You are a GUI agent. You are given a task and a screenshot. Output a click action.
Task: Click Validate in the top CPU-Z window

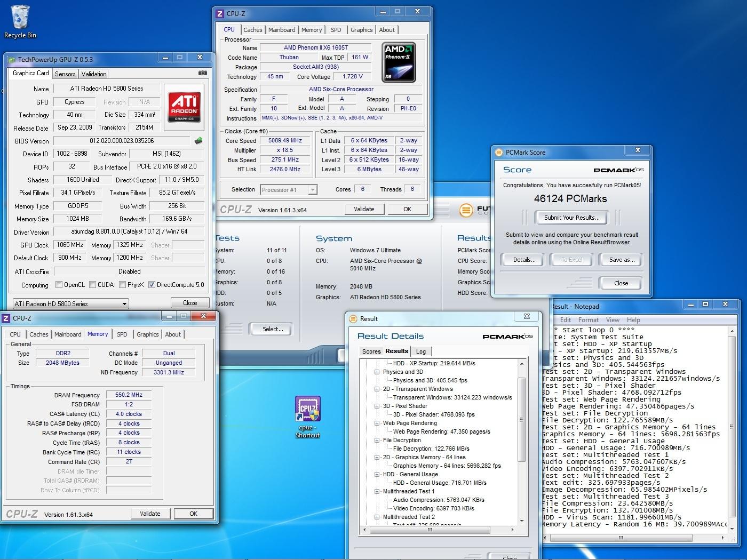coord(364,209)
